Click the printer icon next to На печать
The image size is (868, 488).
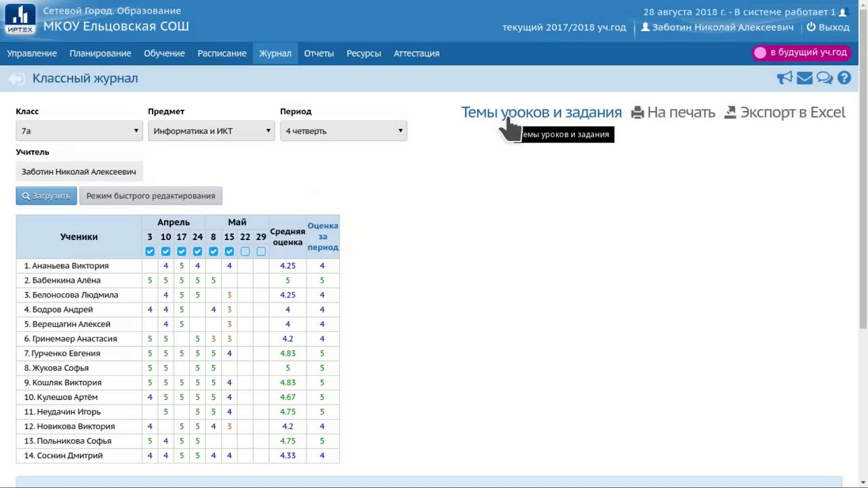tap(637, 113)
